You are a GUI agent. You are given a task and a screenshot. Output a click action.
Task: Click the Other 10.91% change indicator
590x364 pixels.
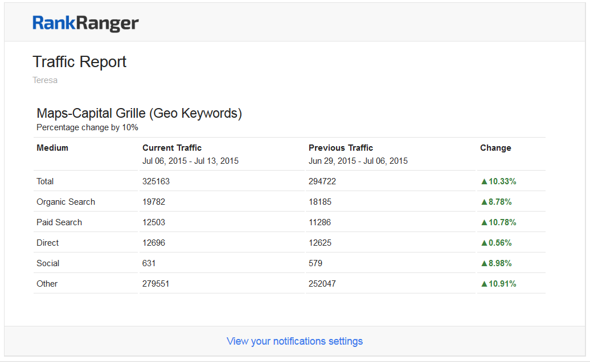coord(498,284)
